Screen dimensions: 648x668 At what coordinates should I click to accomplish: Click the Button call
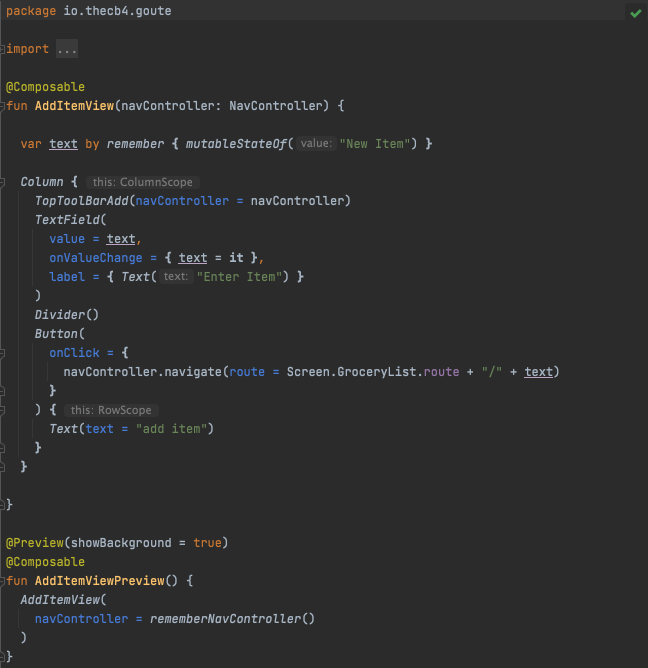(56, 334)
